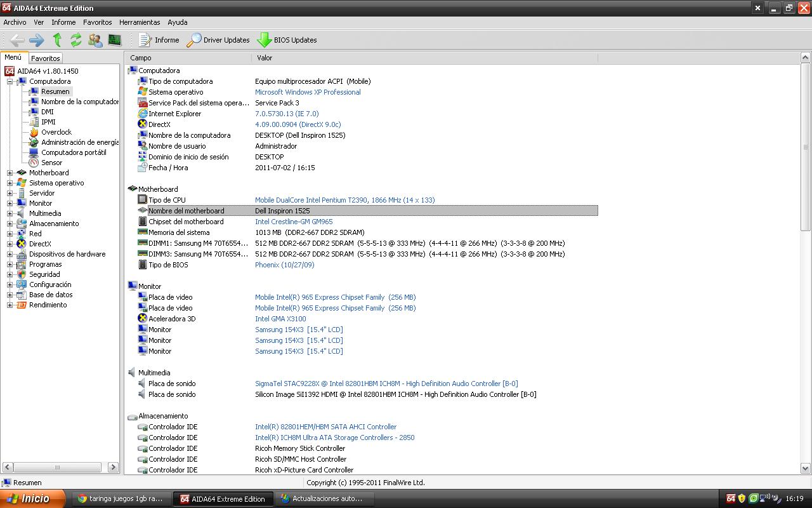This screenshot has height=508, width=812.
Task: Select Resumen in the tree
Action: click(55, 91)
